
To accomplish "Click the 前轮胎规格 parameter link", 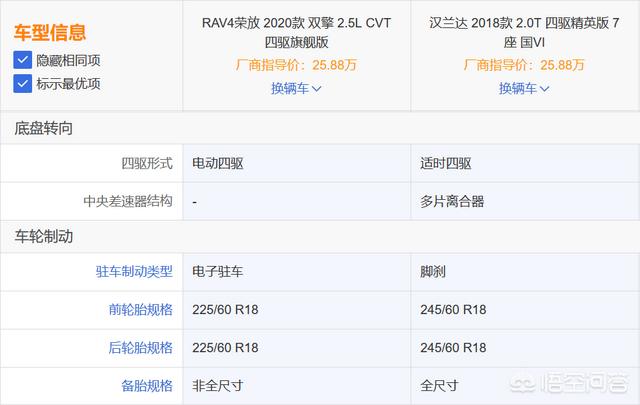I will coord(139,310).
